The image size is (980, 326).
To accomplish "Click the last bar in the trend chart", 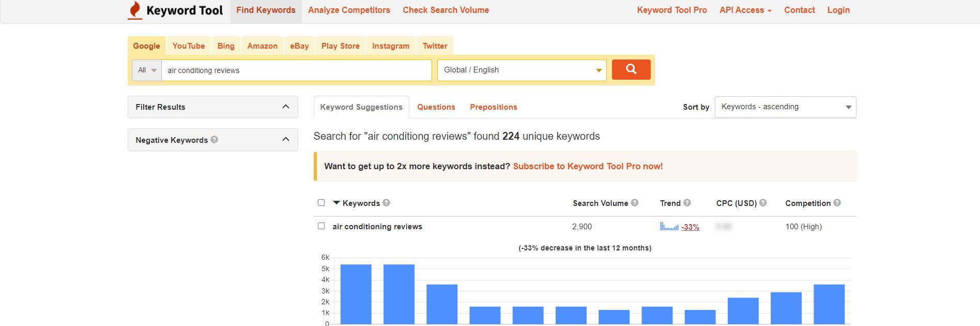I will point(829,304).
